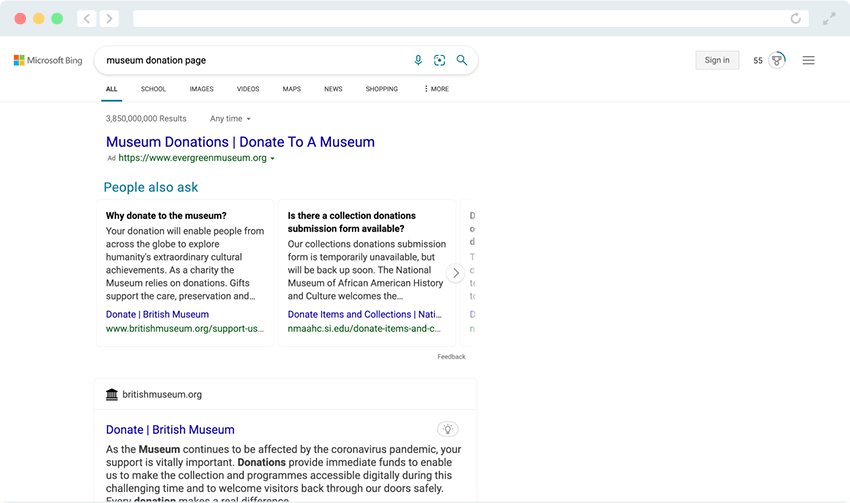Select the ALL results tab

tap(111, 89)
